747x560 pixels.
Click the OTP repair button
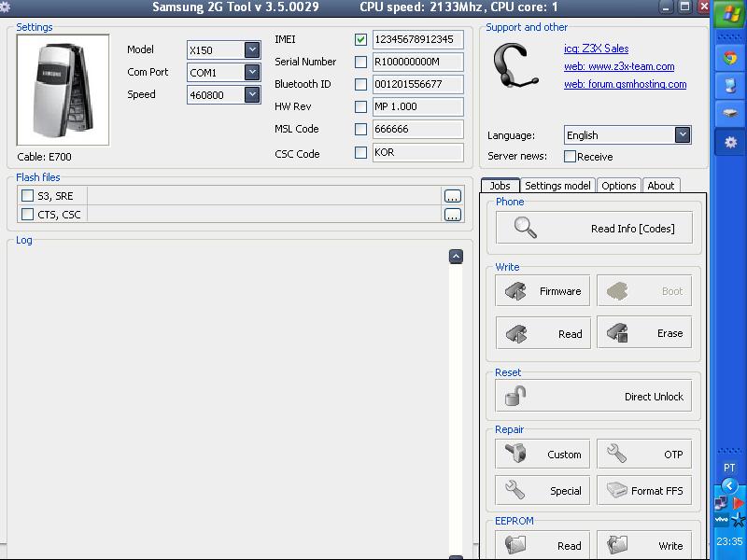(644, 454)
